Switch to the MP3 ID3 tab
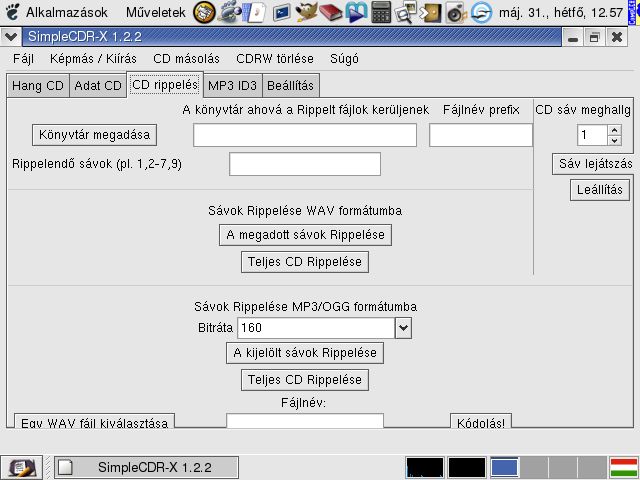 pyautogui.click(x=233, y=86)
